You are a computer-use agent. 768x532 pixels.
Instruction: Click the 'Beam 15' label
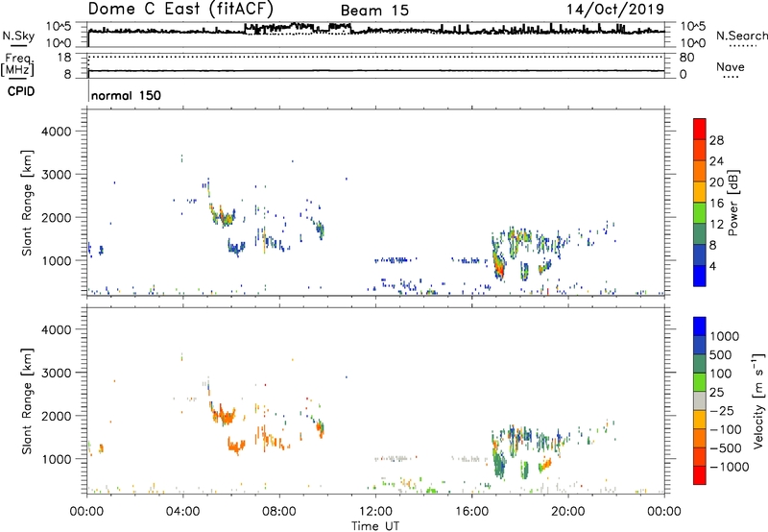pyautogui.click(x=374, y=11)
